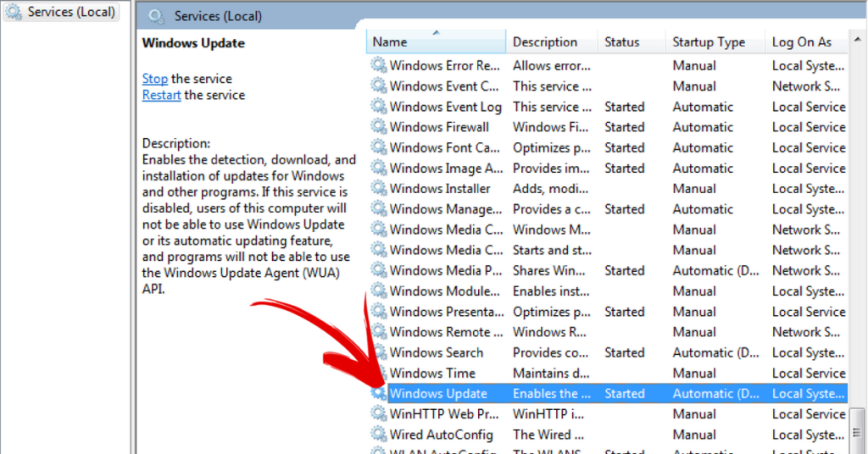Click the Services (Local) header gear icon
Screen dimensions: 868x454
pyautogui.click(x=156, y=16)
